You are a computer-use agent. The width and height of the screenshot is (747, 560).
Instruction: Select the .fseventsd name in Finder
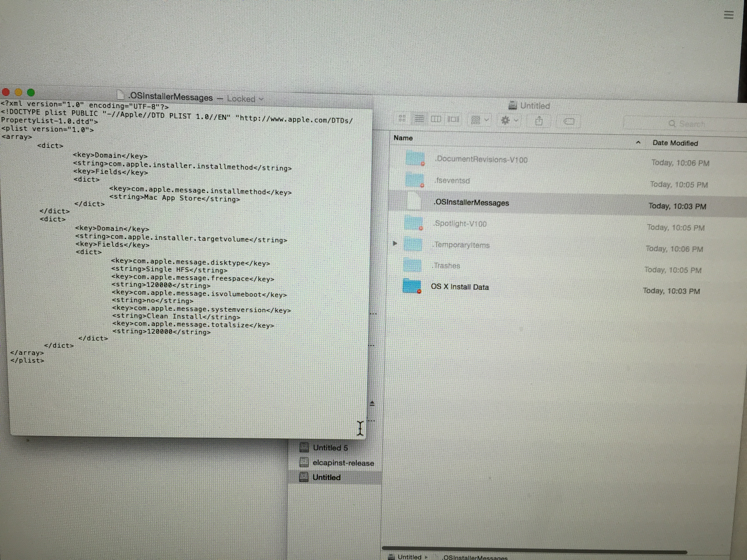(452, 180)
